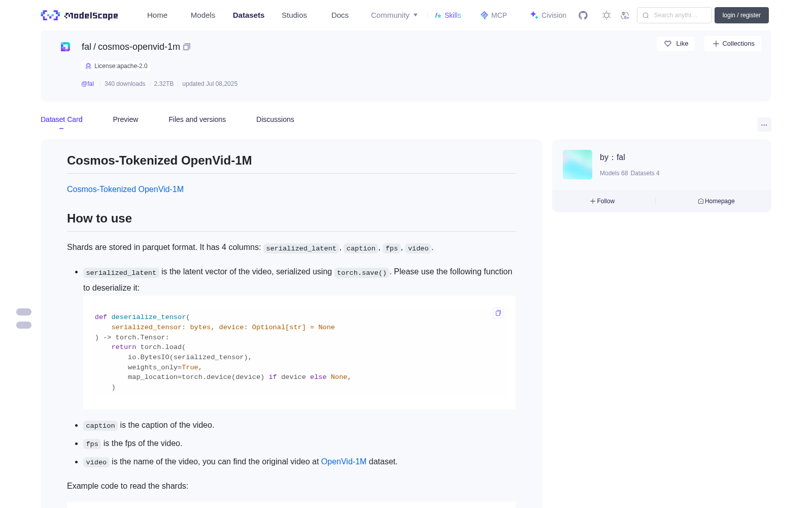The image size is (812, 508).
Task: Click 'updated Jul 08,2025' text
Action: [210, 84]
